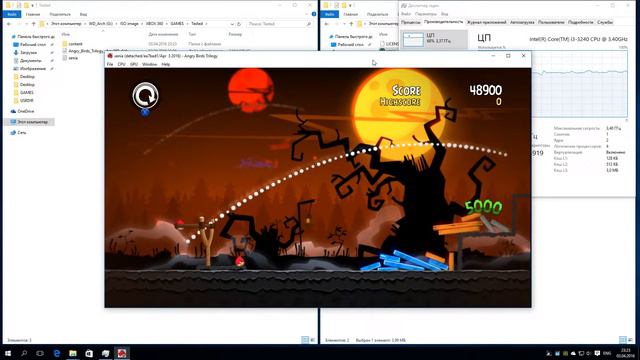This screenshot has height=360, width=640.
Task: Switch to Журнал приложений tab in Task Manager
Action: pyautogui.click(x=486, y=22)
